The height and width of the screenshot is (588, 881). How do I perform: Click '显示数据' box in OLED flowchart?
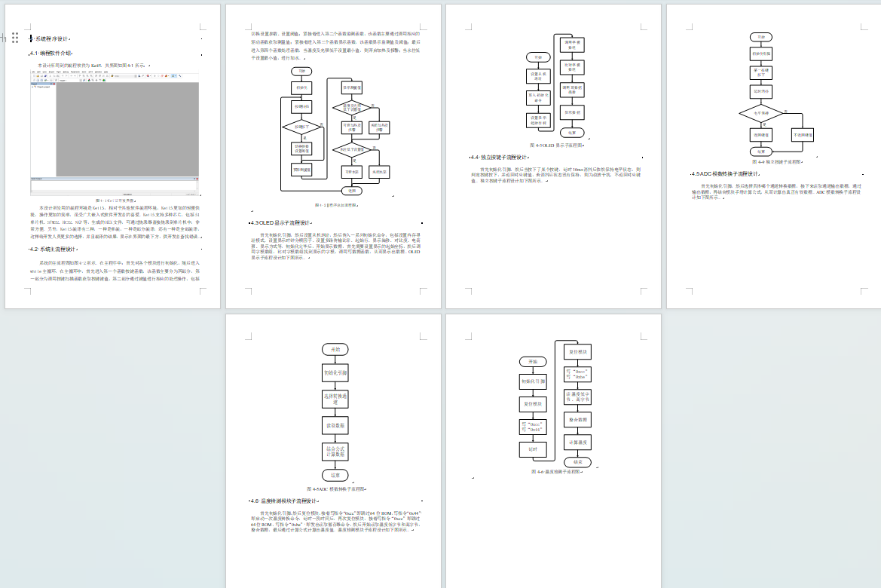[572, 112]
